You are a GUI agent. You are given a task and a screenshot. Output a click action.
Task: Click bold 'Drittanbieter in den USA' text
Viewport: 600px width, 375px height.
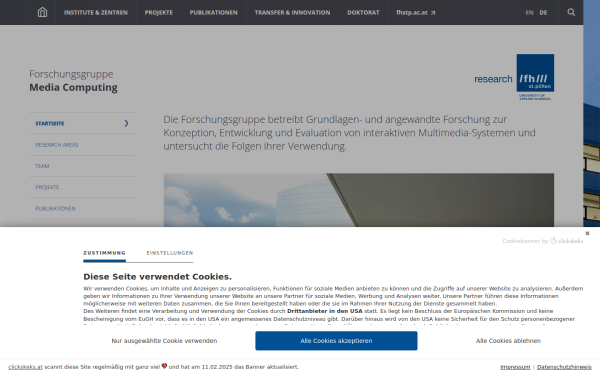(324, 311)
